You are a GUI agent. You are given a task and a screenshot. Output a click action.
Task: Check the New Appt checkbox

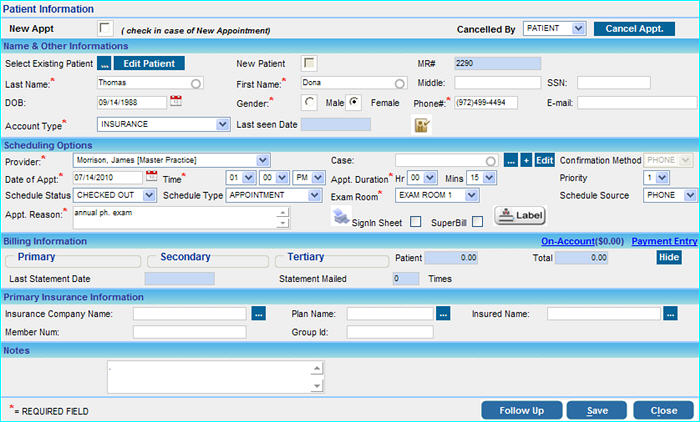(104, 29)
